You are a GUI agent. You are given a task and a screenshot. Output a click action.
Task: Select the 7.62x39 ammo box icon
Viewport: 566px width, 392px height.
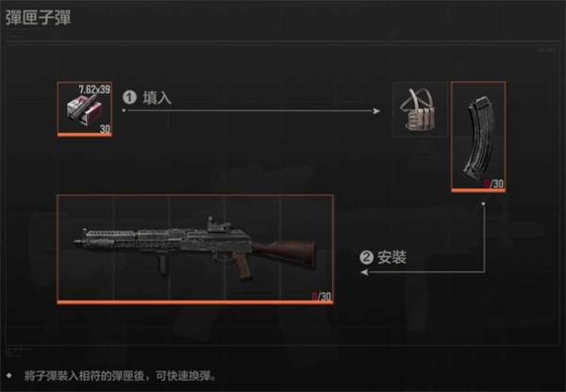point(84,110)
